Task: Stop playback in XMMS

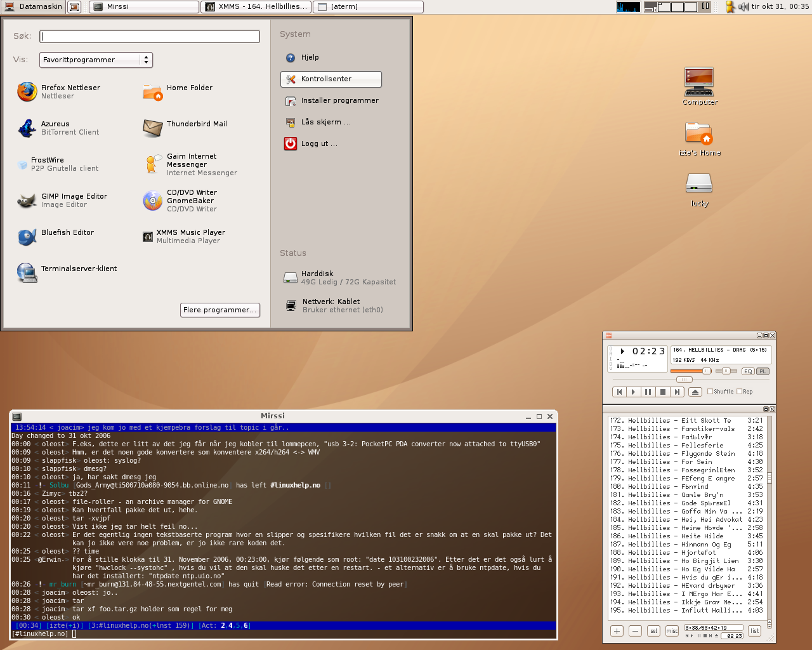Action: pos(662,392)
